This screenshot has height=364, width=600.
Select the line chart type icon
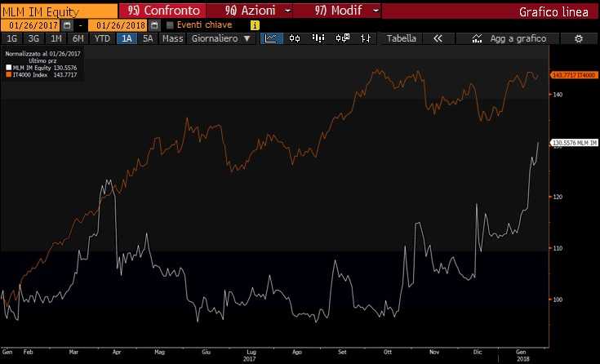point(271,38)
